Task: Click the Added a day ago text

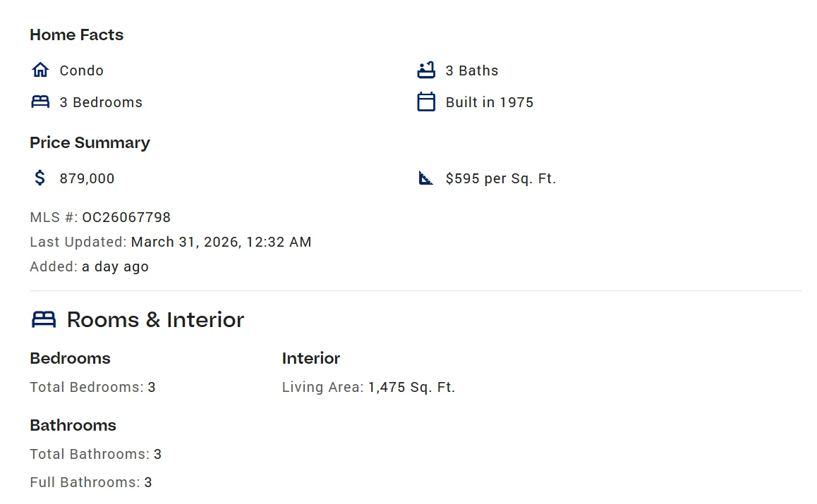Action: (x=115, y=266)
